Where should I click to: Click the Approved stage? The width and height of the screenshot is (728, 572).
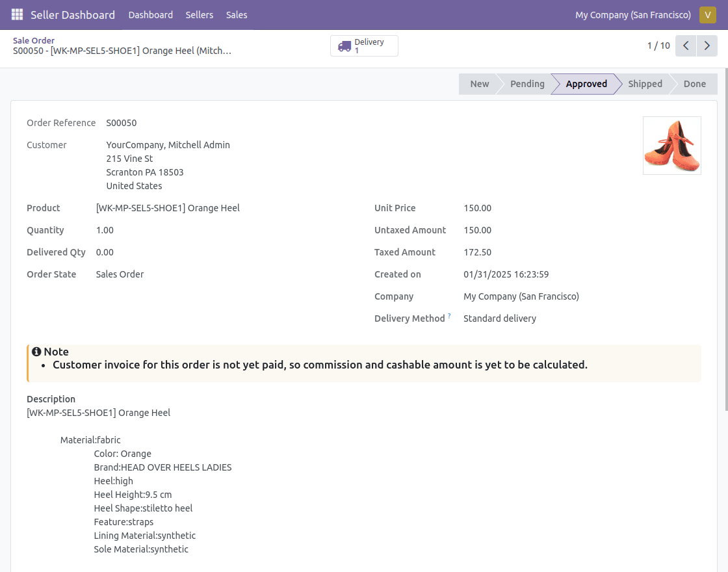click(x=586, y=84)
